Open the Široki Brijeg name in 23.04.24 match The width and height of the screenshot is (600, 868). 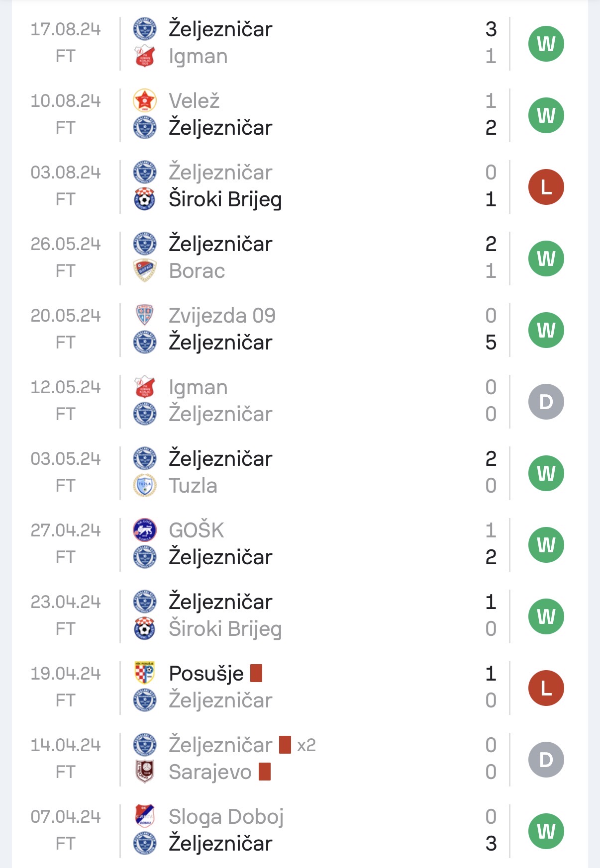click(225, 629)
